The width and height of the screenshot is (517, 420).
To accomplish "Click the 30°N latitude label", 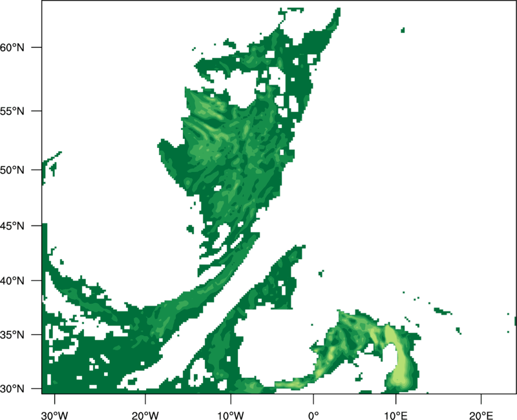I will (x=12, y=389).
